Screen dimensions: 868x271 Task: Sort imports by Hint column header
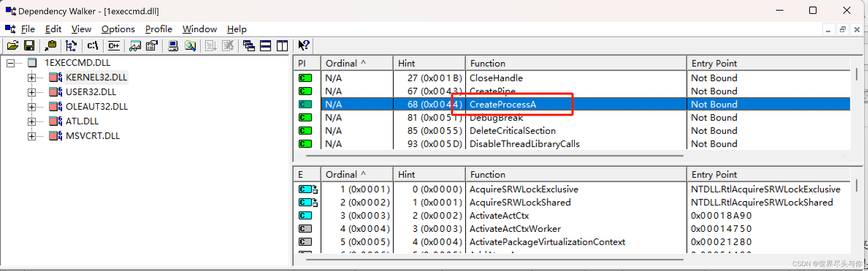[x=429, y=63]
